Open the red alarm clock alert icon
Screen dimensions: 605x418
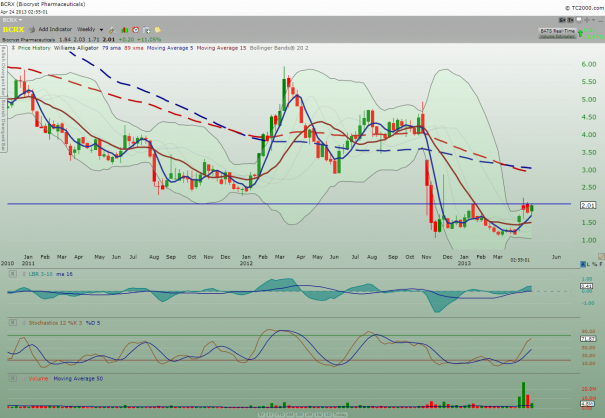pos(135,30)
